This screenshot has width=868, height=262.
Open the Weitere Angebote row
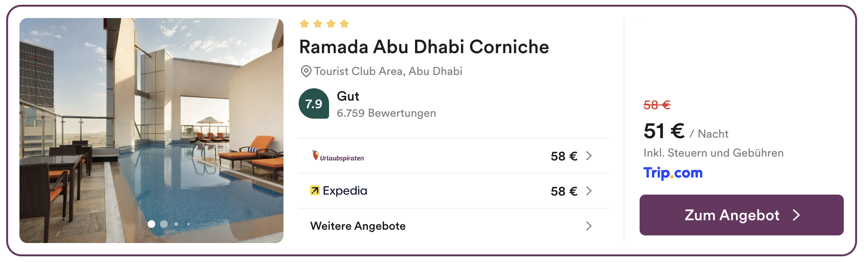click(x=453, y=226)
